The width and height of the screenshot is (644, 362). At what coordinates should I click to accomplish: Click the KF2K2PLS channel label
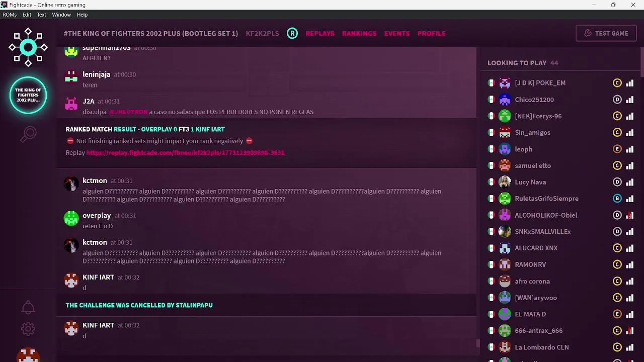pos(262,33)
